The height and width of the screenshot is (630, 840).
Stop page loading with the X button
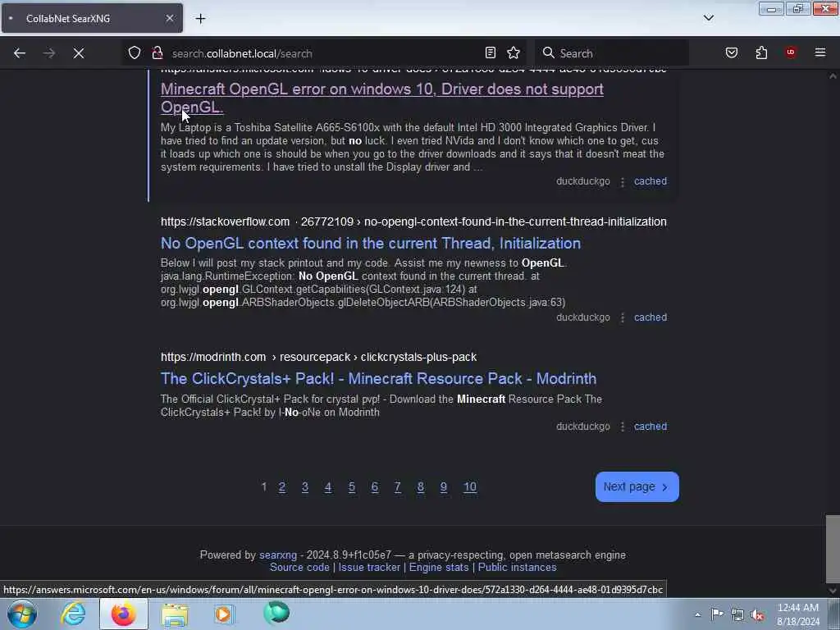click(79, 53)
